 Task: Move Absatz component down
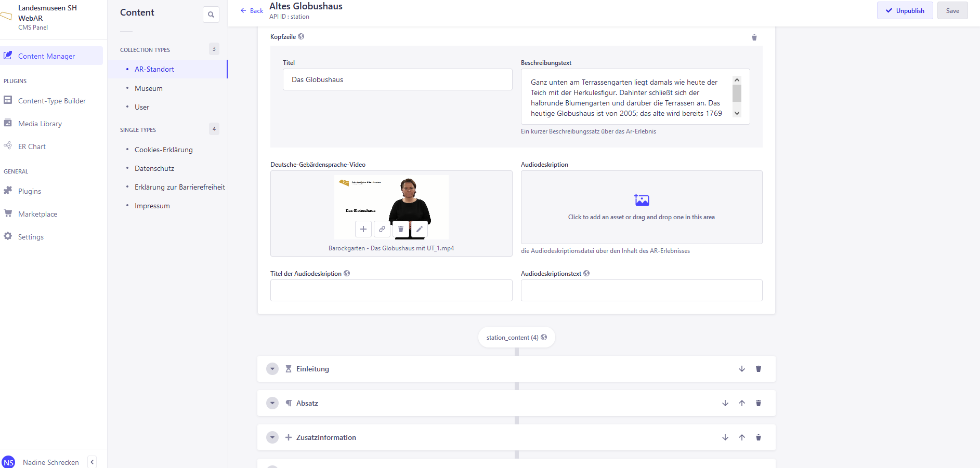725,403
